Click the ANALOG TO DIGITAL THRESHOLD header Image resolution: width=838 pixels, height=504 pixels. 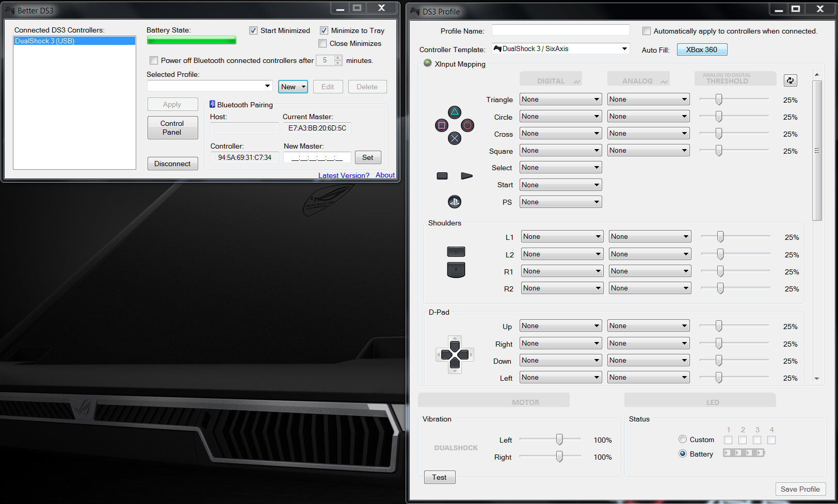coord(735,78)
